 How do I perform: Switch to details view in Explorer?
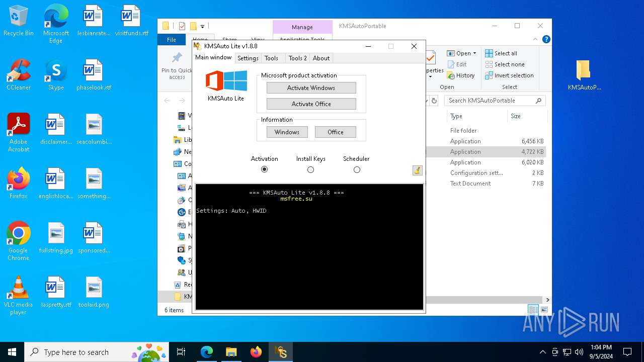[533, 310]
